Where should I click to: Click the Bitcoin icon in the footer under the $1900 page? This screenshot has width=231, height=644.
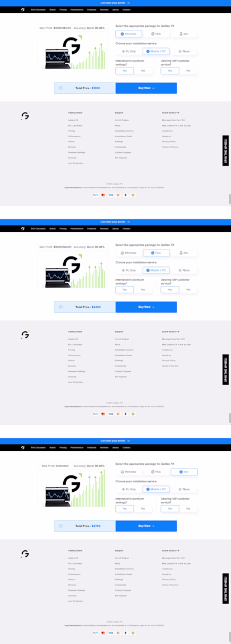coord(118,195)
